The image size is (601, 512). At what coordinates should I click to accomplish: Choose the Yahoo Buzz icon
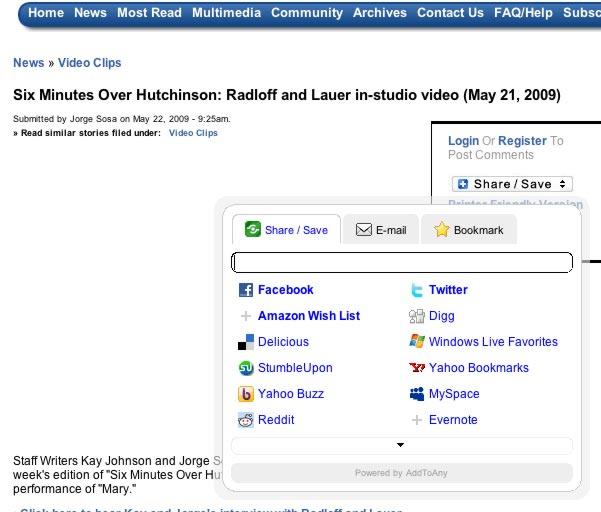[246, 394]
